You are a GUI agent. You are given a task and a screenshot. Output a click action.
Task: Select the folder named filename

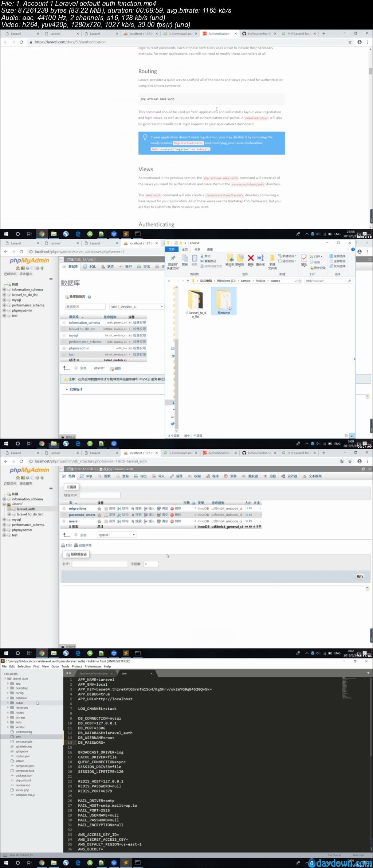(x=224, y=301)
